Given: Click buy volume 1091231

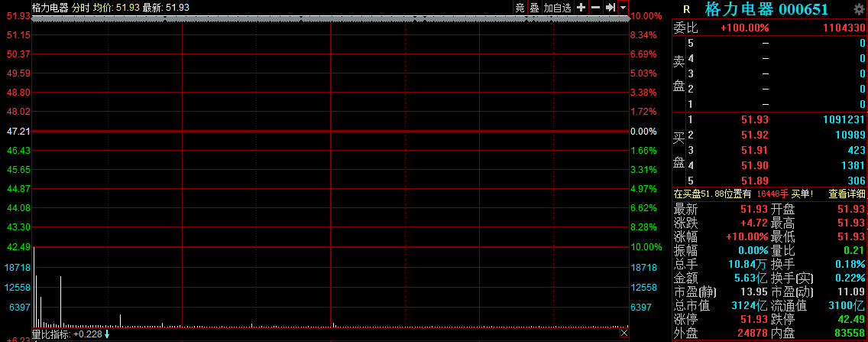Looking at the screenshot, I should (845, 119).
